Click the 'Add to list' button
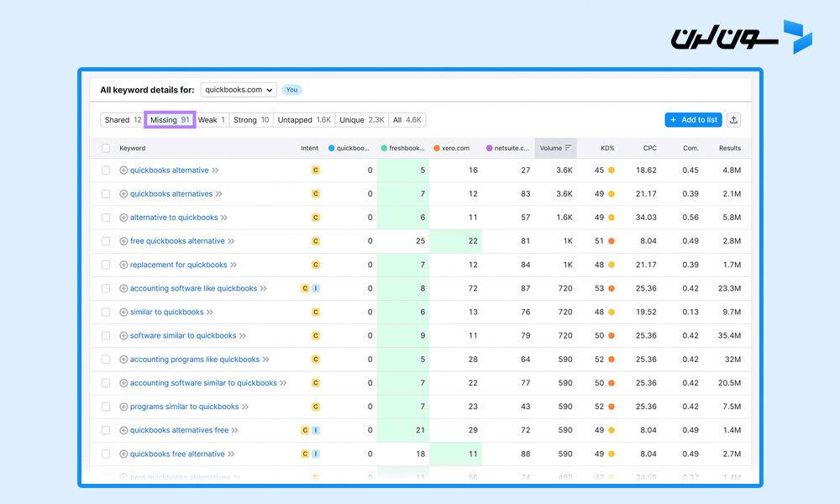 click(693, 120)
